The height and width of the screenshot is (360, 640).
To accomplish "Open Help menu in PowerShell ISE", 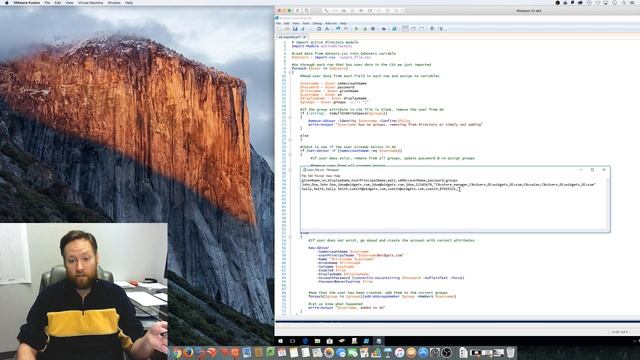I will point(343,23).
